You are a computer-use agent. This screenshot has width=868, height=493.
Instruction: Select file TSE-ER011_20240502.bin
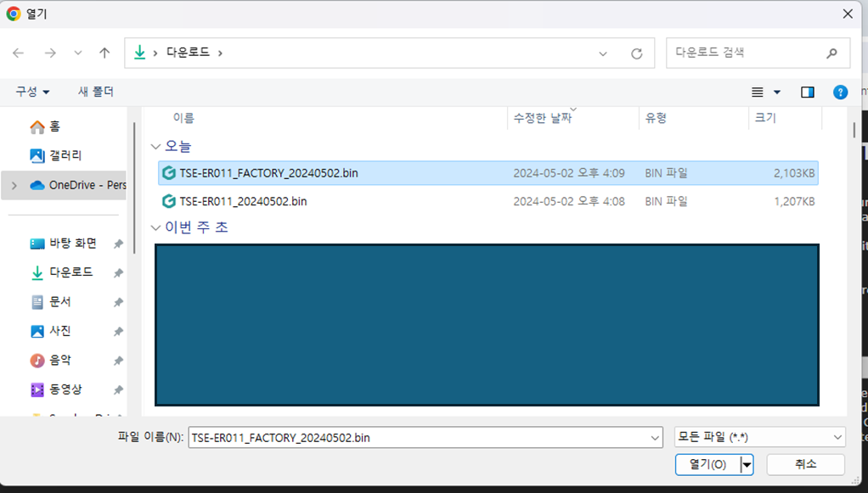click(x=488, y=201)
